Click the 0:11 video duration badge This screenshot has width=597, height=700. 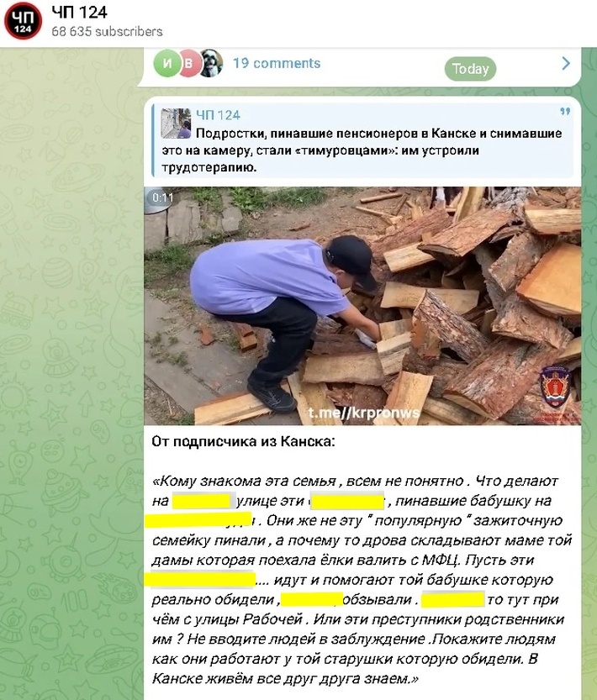click(x=162, y=197)
